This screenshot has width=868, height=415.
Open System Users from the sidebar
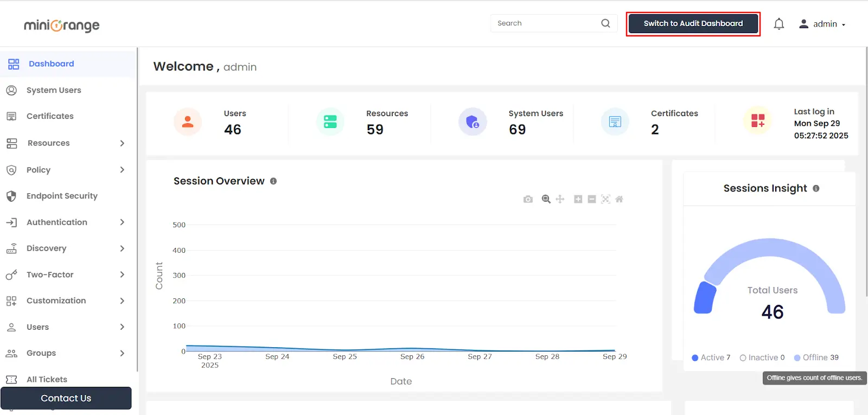(54, 90)
